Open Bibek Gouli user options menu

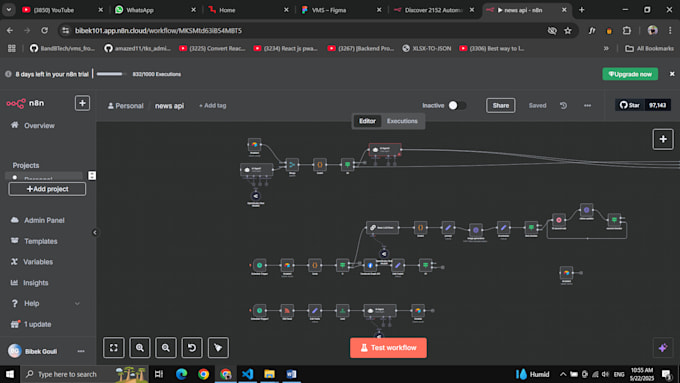[x=81, y=351]
